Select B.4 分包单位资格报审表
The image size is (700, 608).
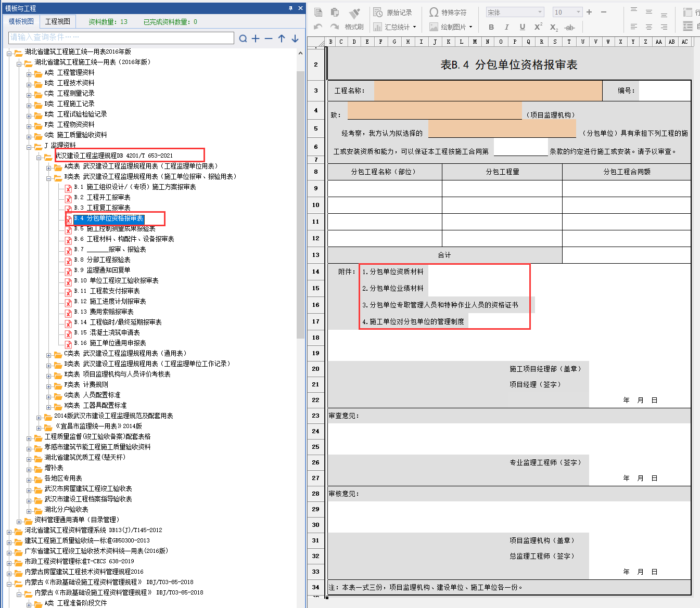click(x=108, y=218)
